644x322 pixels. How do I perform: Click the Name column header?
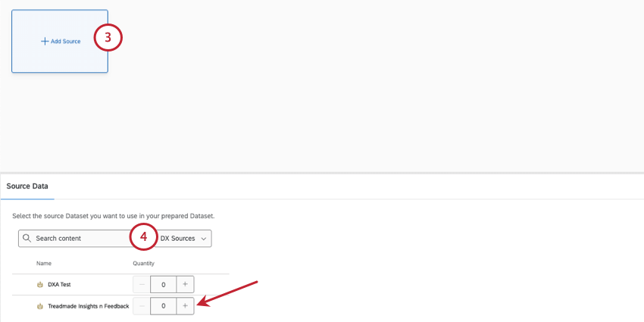point(43,263)
